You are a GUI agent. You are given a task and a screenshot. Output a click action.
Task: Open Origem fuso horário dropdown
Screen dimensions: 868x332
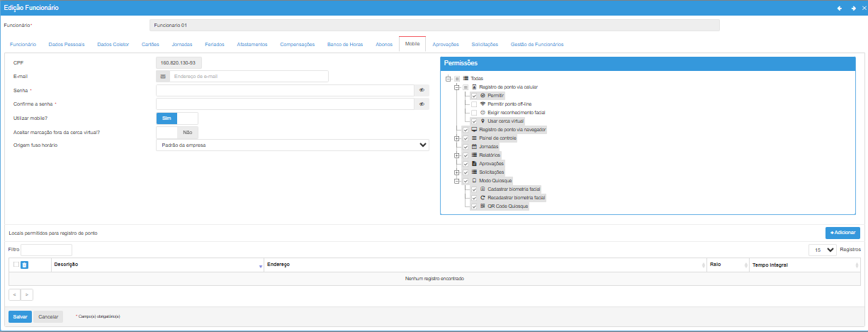pos(292,145)
